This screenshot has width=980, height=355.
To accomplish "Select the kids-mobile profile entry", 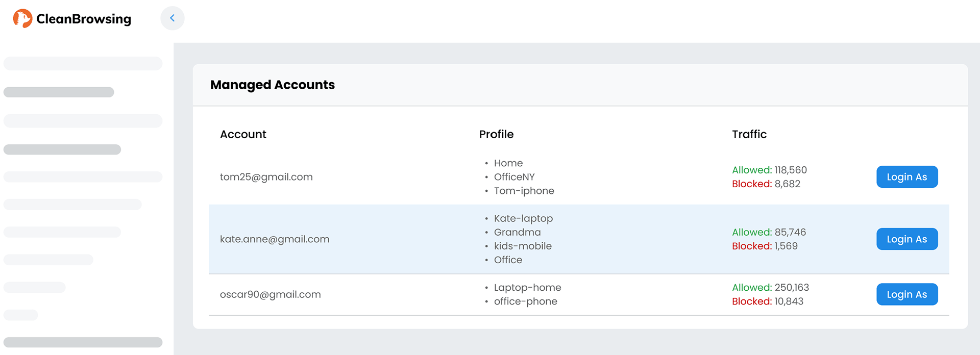I will [523, 246].
